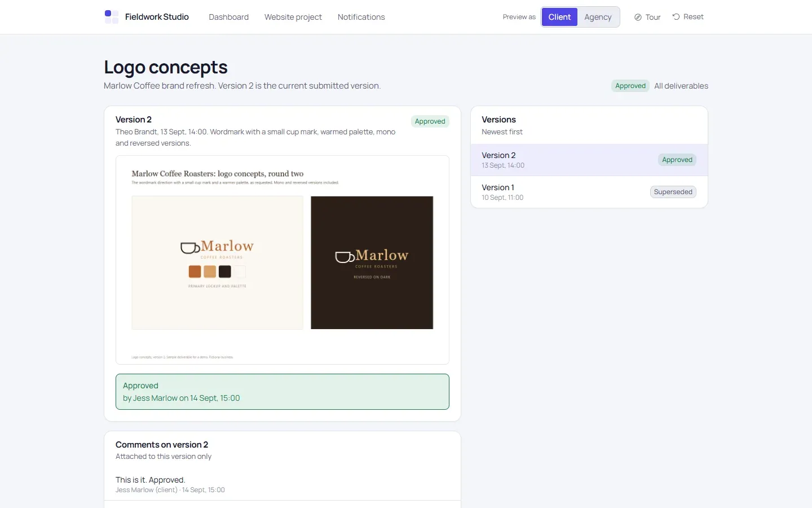Open the logo concepts preview document
Screen dimensions: 812x508
tap(282, 260)
